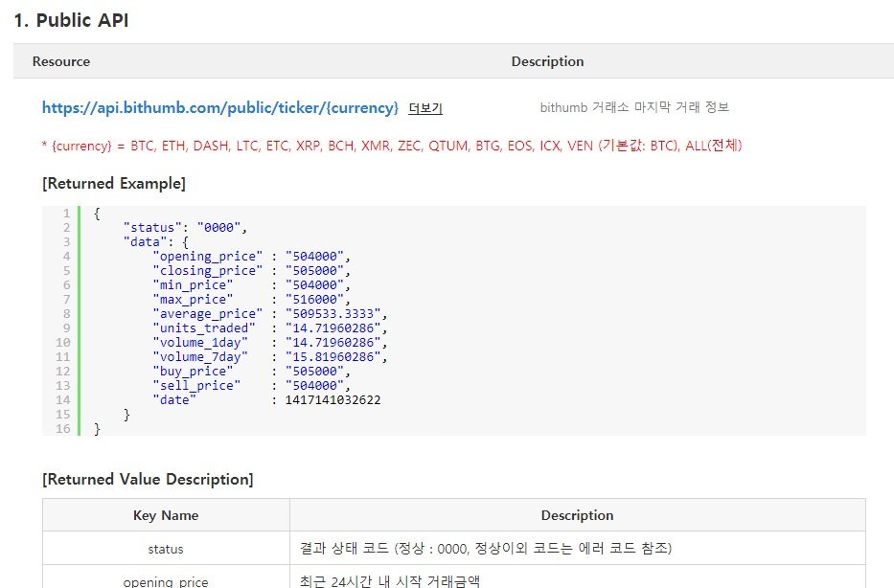This screenshot has width=894, height=588.
Task: Open the api.bithumb.com public ticker link
Action: (x=220, y=107)
